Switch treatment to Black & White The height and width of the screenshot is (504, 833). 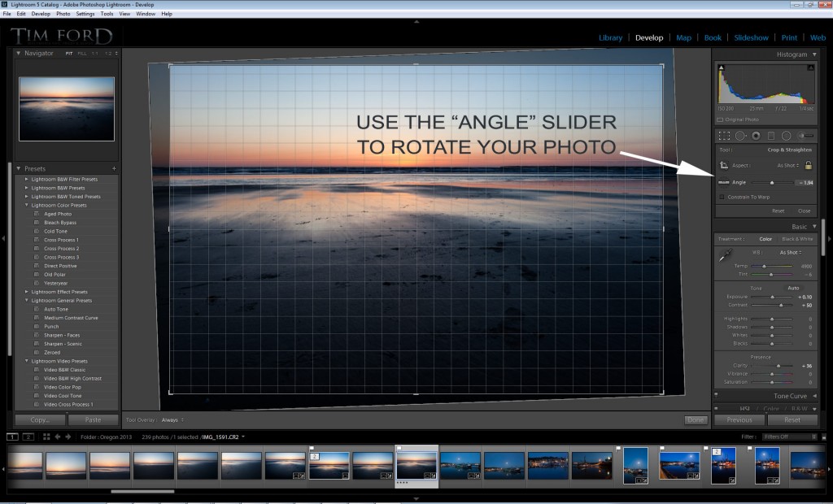point(796,239)
